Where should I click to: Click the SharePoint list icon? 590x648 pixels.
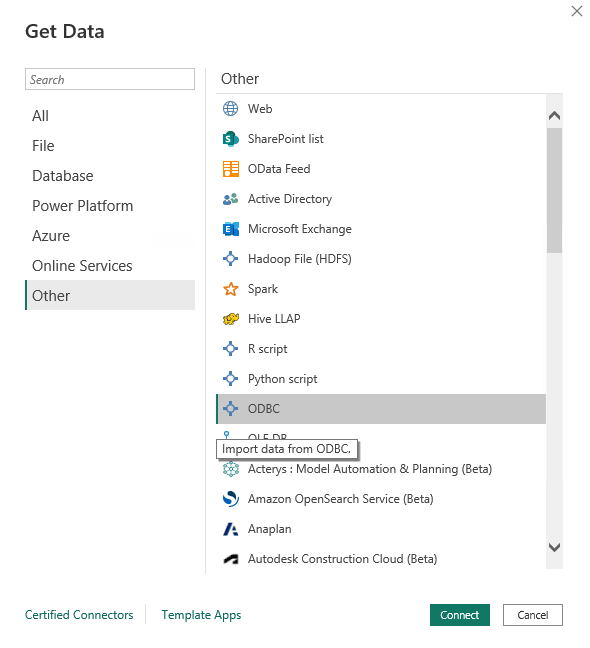pos(231,139)
